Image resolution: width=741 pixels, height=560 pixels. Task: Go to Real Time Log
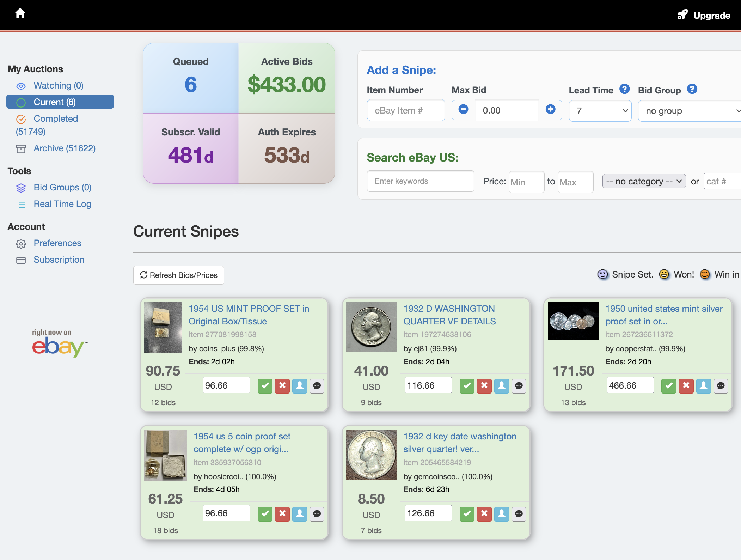click(x=62, y=204)
